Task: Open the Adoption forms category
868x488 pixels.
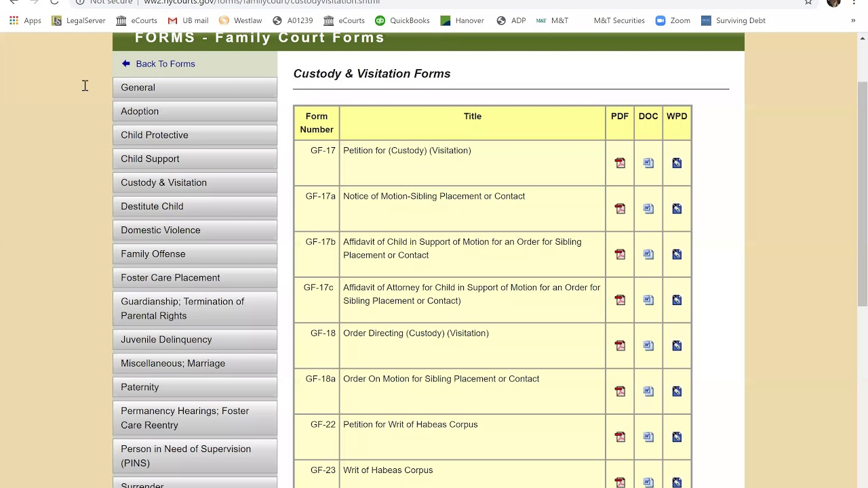Action: [x=195, y=111]
